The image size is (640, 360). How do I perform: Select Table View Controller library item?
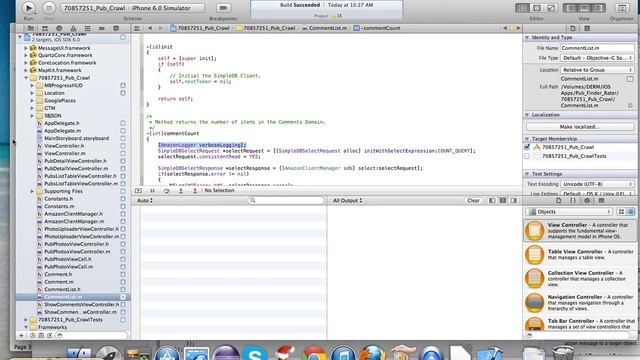(x=580, y=255)
